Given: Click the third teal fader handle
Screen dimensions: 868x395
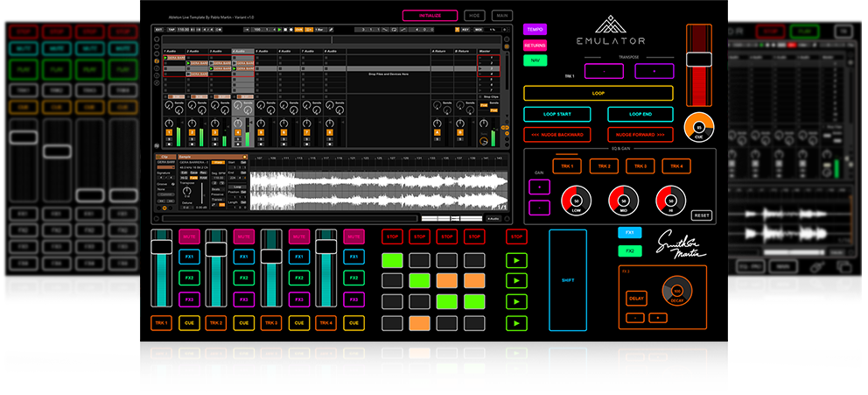Looking at the screenshot, I should [271, 256].
